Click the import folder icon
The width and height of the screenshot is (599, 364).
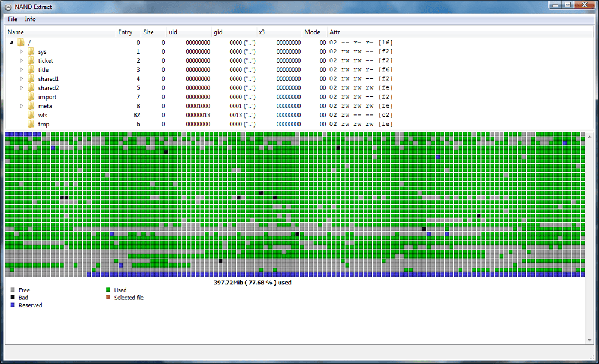31,97
